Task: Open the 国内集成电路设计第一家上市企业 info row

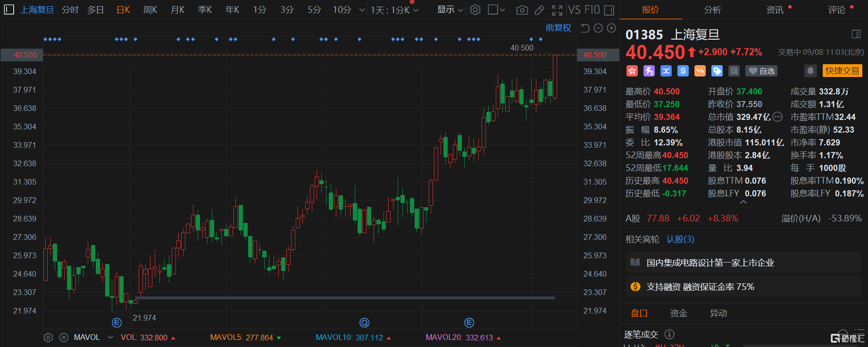Action: (744, 262)
